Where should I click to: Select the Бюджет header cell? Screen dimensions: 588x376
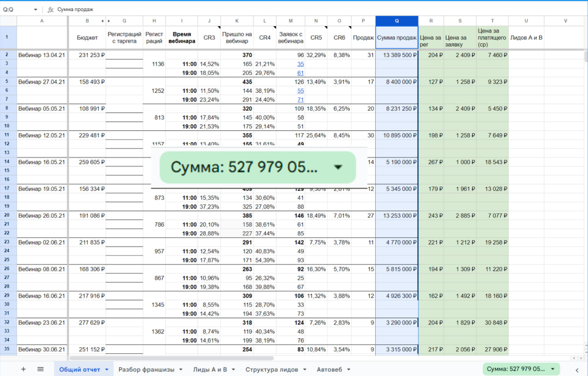pos(87,38)
